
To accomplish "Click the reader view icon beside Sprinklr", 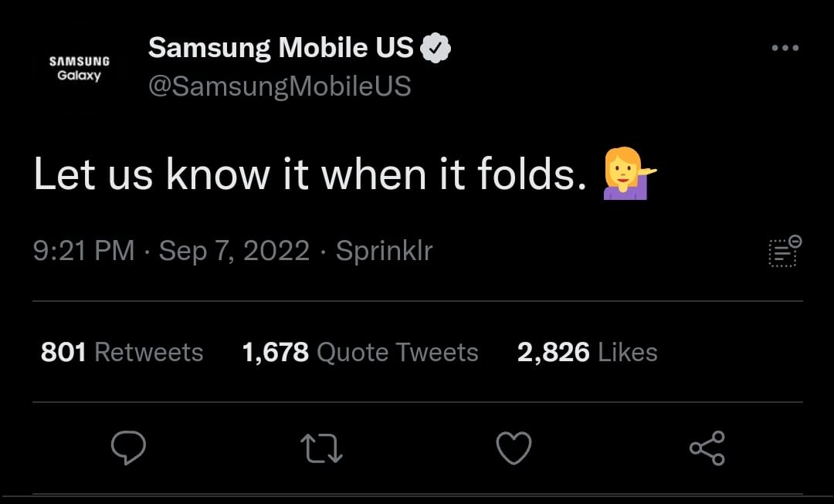I will [x=785, y=251].
